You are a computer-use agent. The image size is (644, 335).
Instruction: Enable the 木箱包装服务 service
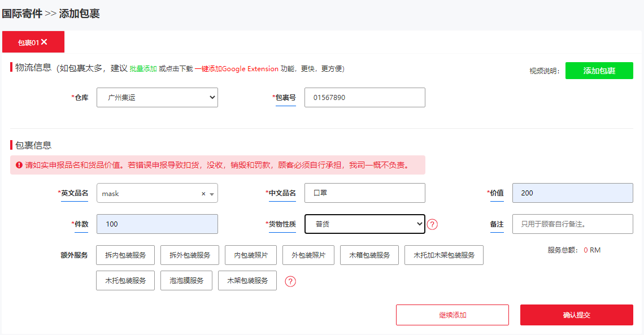[369, 255]
